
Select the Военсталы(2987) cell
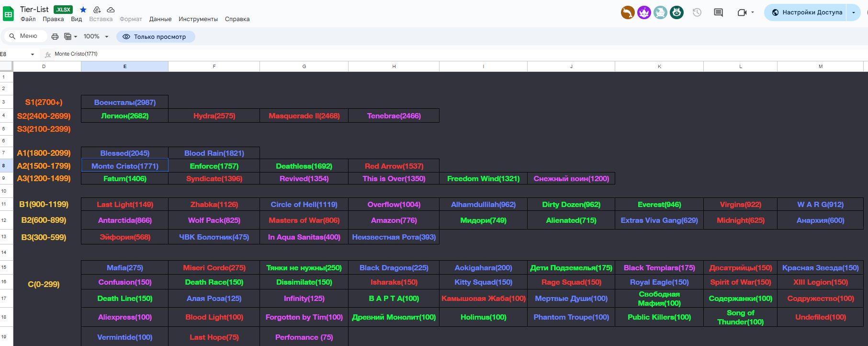124,102
